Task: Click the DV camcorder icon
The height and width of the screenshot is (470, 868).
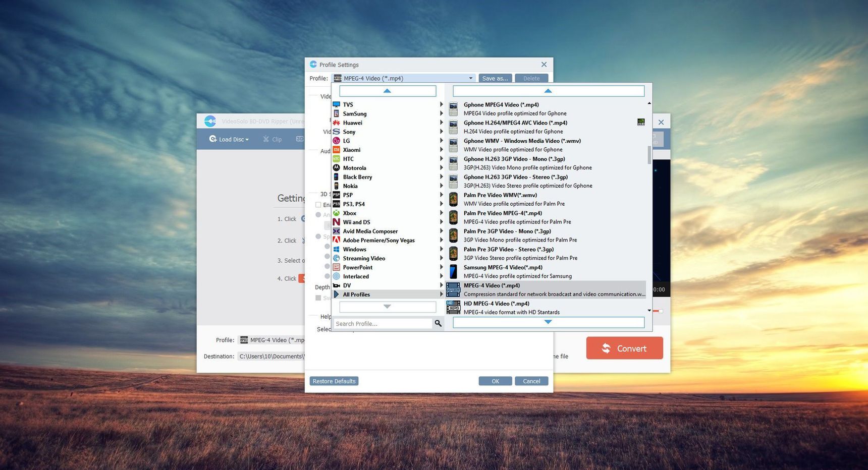Action: coord(336,285)
